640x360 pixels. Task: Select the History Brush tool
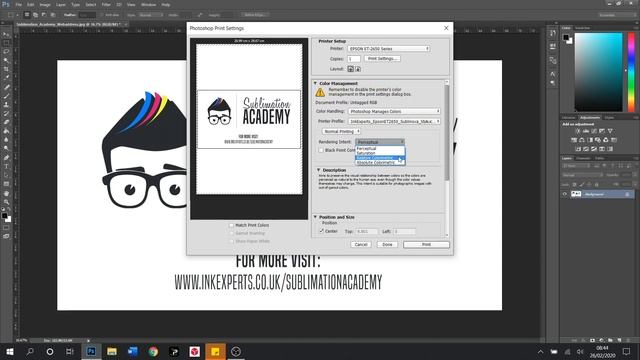[x=6, y=113]
